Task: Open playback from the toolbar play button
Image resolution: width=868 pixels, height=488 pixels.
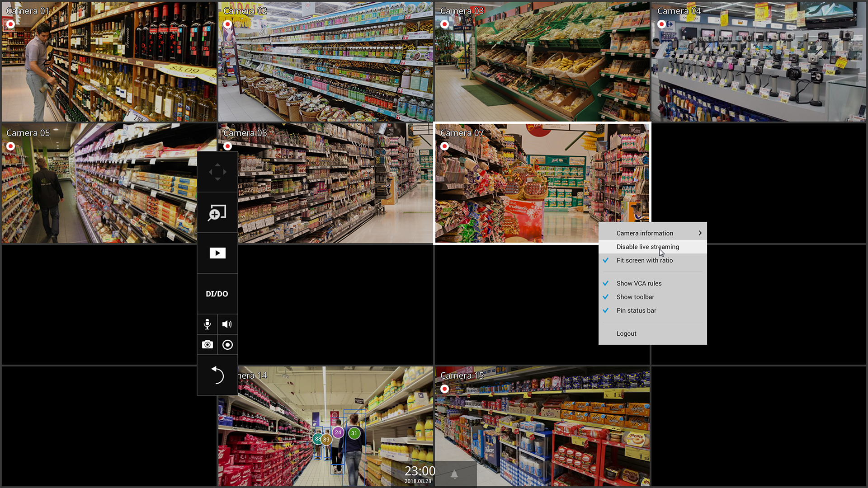Action: (217, 253)
